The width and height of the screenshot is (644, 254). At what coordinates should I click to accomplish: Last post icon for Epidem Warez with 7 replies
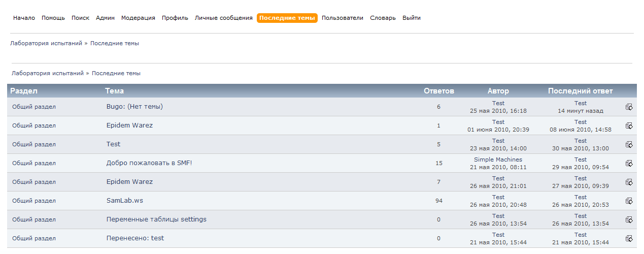629,182
